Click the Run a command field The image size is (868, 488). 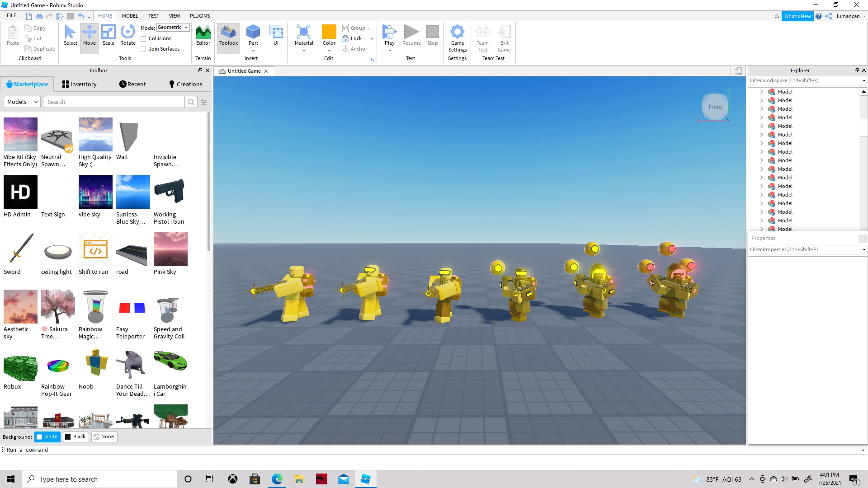tap(90, 450)
